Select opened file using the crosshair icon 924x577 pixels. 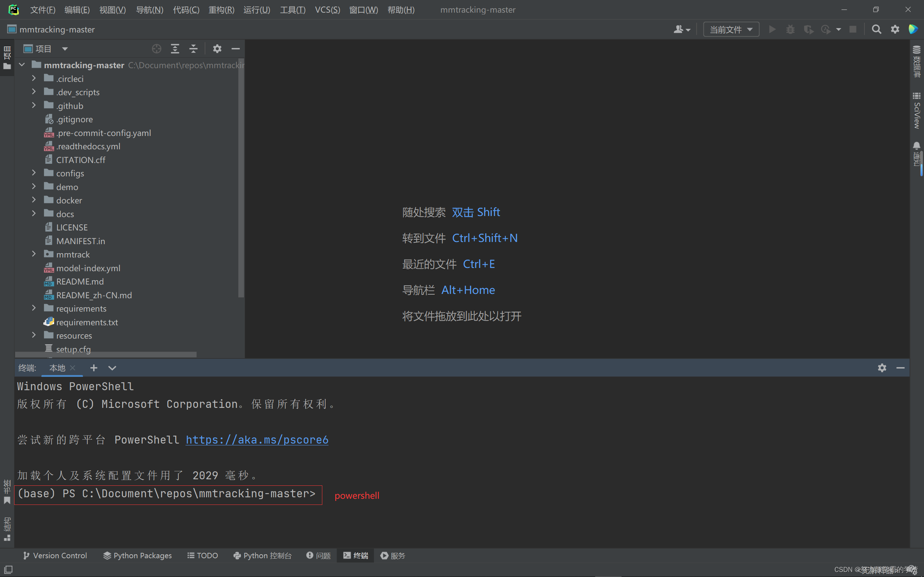(157, 48)
